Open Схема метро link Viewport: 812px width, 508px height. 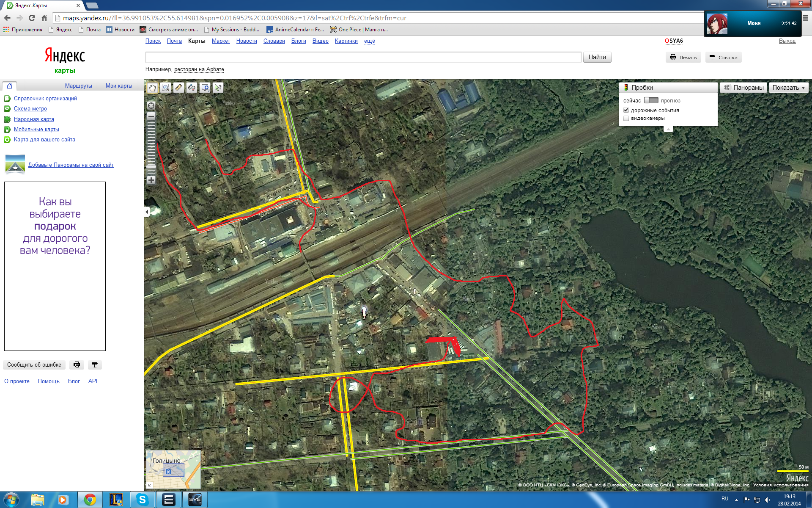30,108
